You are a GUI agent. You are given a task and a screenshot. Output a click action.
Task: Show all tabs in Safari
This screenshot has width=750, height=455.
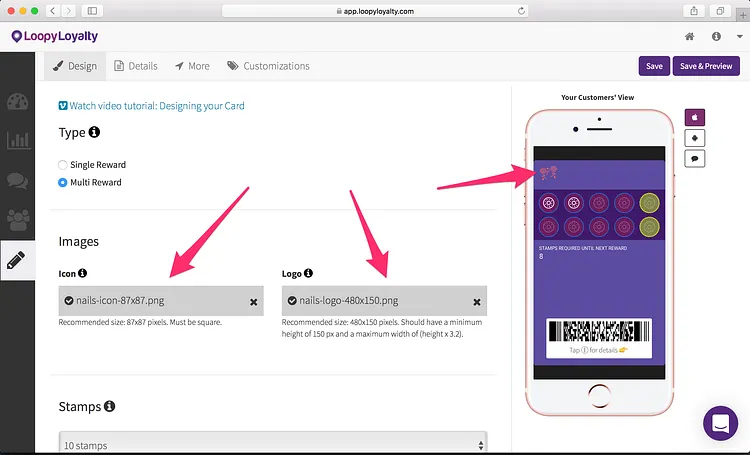pos(720,11)
